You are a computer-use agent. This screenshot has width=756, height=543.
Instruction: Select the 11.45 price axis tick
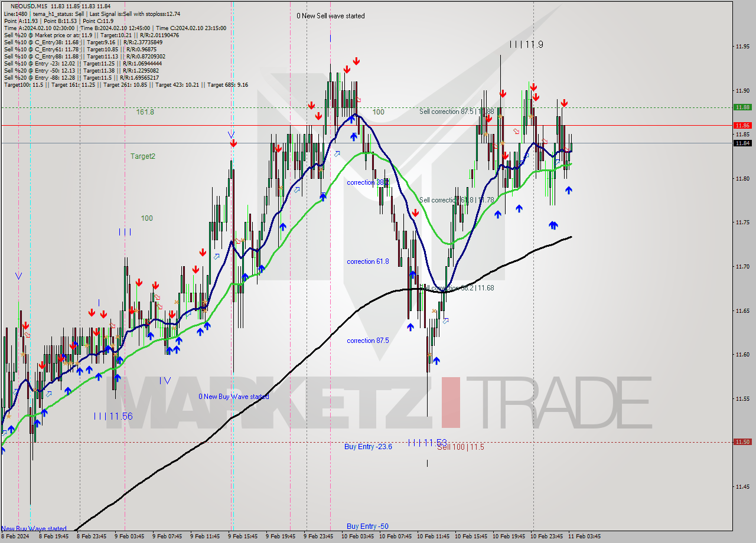[x=742, y=487]
